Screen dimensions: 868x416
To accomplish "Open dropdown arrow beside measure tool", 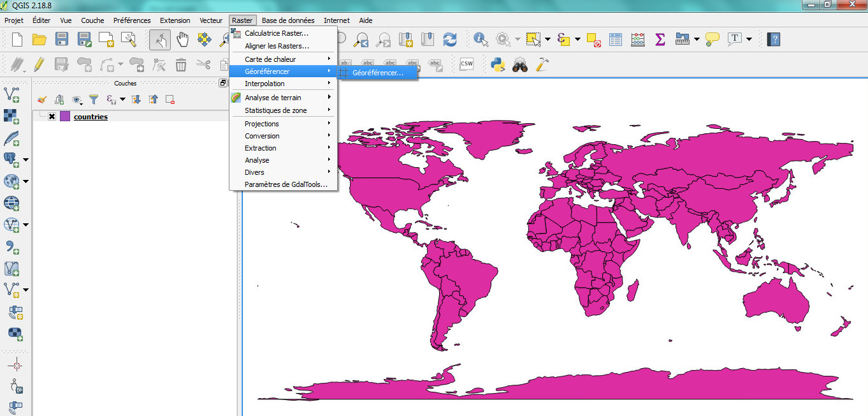I will pyautogui.click(x=697, y=40).
